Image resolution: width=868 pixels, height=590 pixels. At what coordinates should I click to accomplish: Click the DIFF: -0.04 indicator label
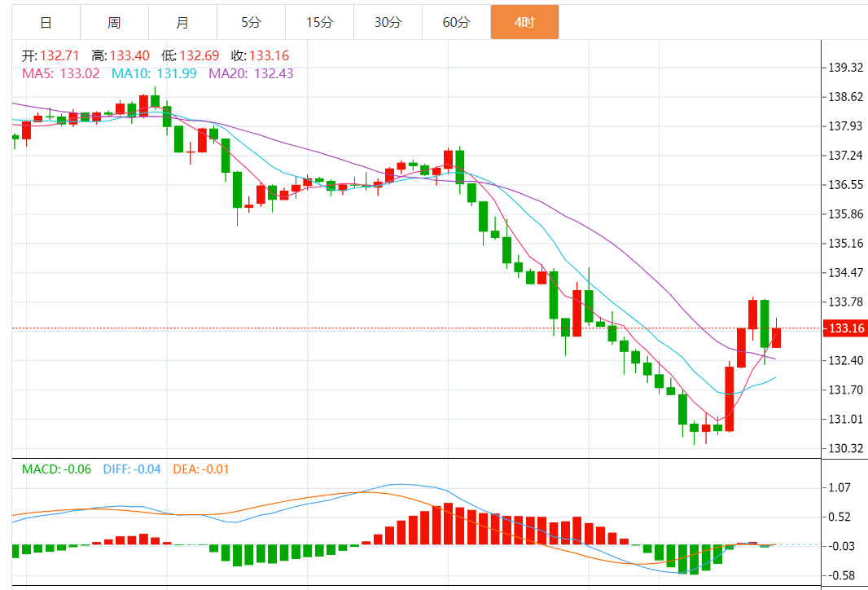click(x=132, y=469)
